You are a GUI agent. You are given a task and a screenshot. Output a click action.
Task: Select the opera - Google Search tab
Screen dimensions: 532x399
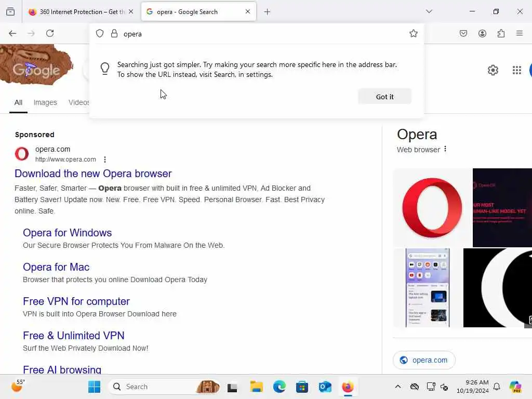[x=198, y=12]
